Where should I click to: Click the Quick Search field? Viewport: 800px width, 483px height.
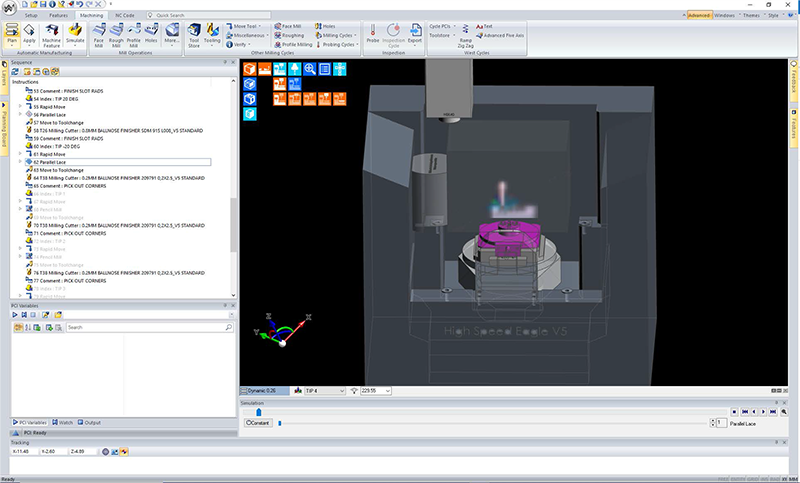(209, 15)
